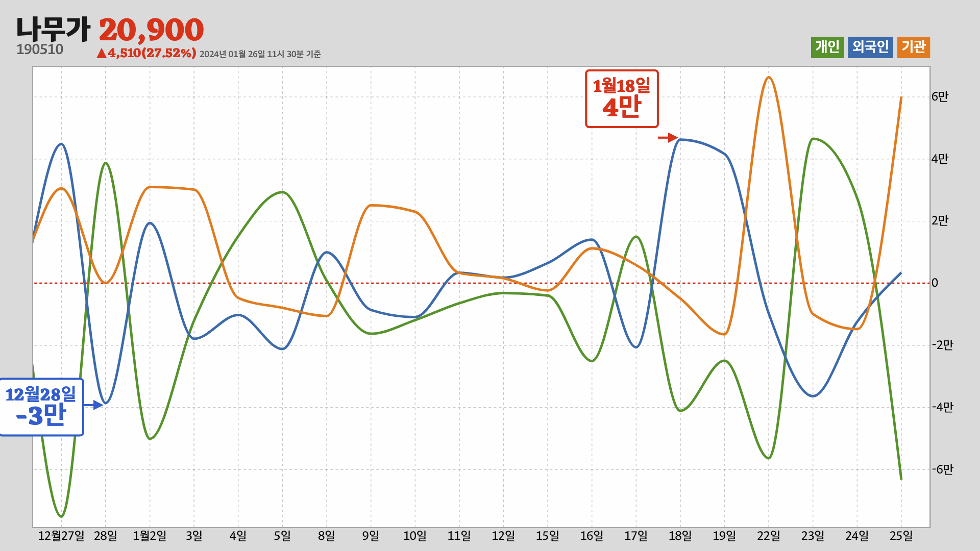Viewport: 980px width, 551px height.
Task: Click the 9일 x-axis label
Action: click(x=371, y=536)
